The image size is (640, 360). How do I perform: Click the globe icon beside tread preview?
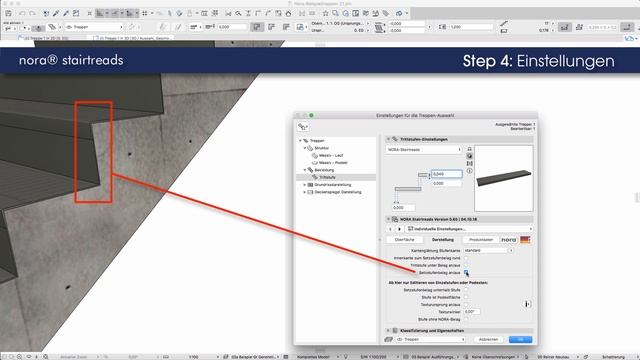pos(469,156)
